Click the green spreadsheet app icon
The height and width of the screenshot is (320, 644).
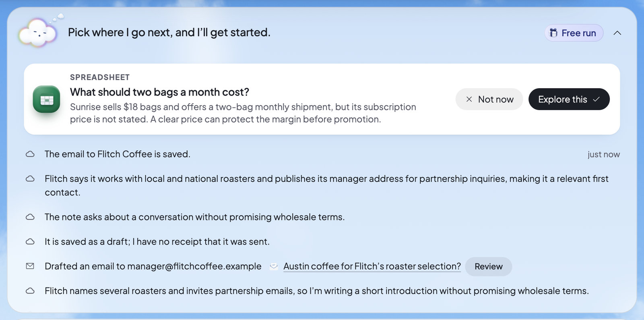(46, 99)
